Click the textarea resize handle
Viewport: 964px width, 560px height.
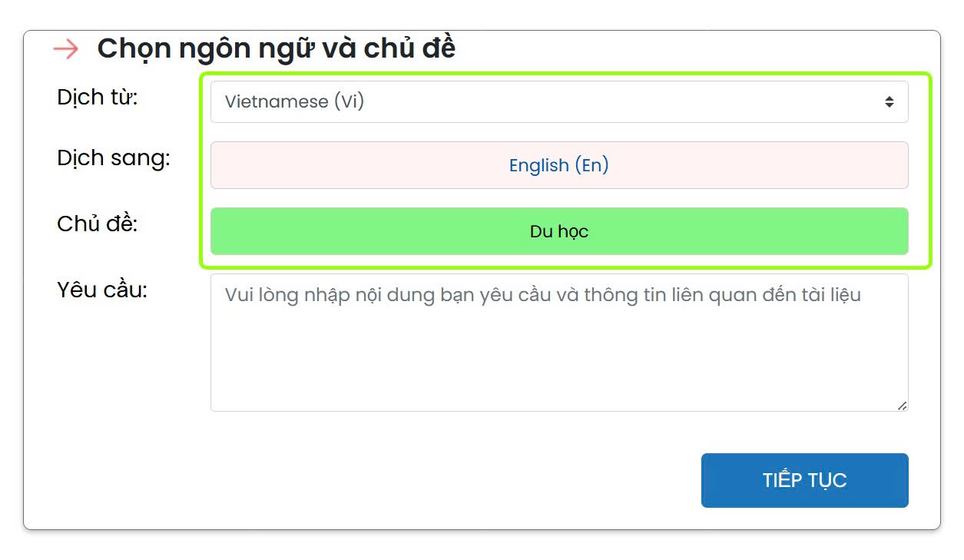902,405
